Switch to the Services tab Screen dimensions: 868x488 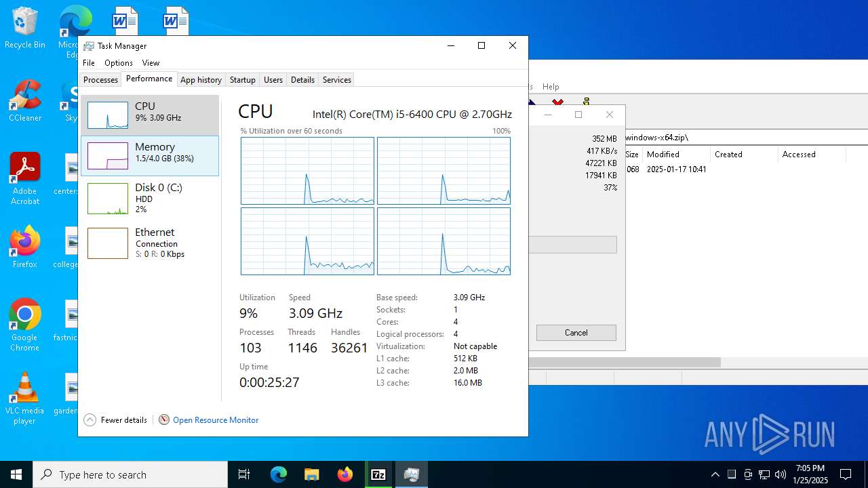pyautogui.click(x=337, y=79)
